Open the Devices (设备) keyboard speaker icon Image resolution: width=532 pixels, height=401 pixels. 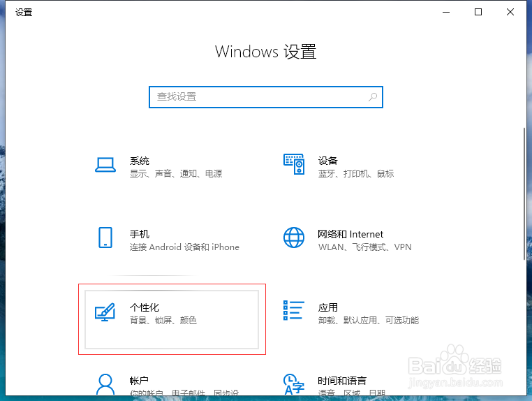pos(294,164)
